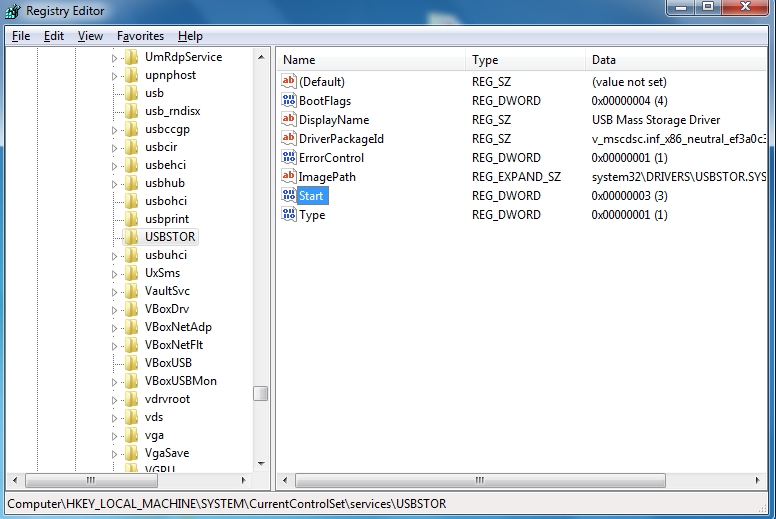Expand the VBoxUSBMon key
Image resolution: width=776 pixels, height=519 pixels.
click(114, 382)
